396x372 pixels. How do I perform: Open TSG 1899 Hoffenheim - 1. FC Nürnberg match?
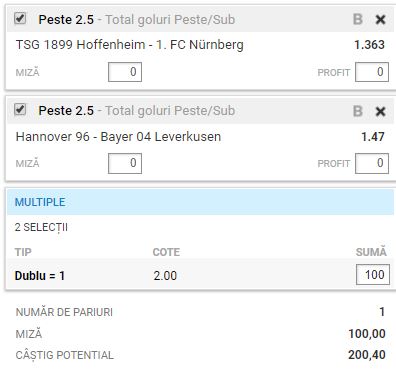pyautogui.click(x=130, y=45)
